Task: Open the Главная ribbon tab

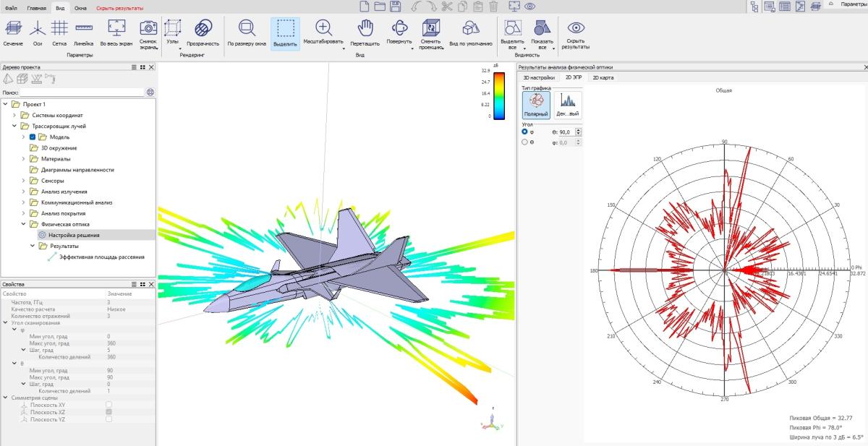Action: (x=36, y=7)
